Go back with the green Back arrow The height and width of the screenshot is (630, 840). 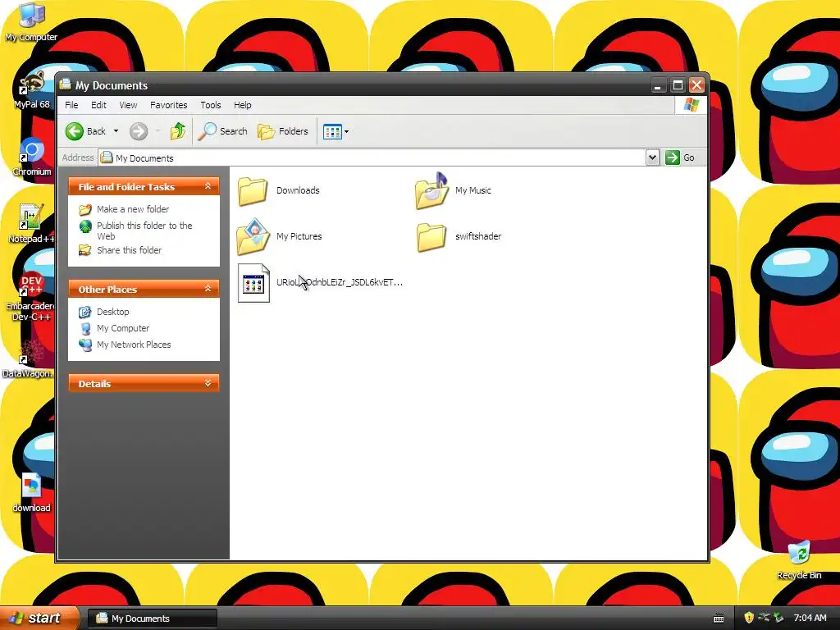tap(85, 131)
